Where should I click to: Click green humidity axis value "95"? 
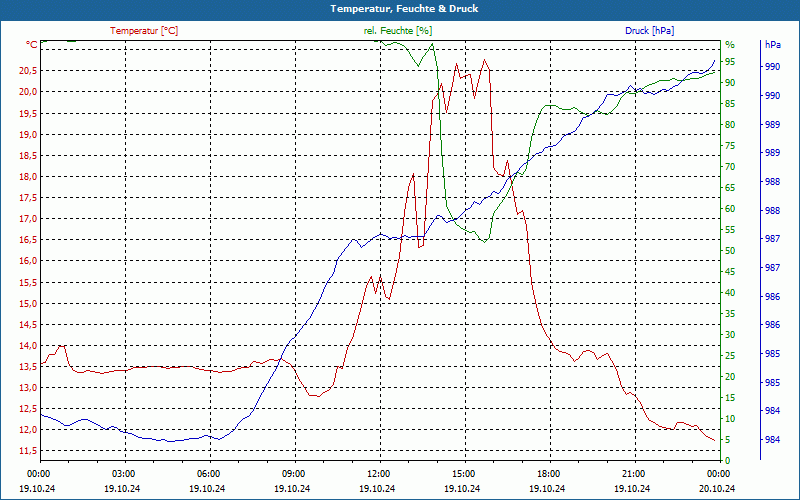click(x=730, y=62)
